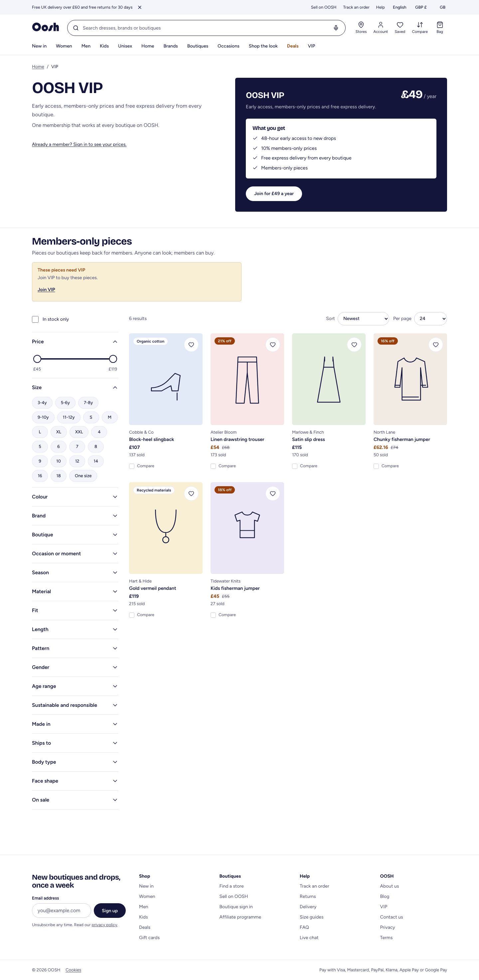Enable the In stock only filter

[35, 319]
